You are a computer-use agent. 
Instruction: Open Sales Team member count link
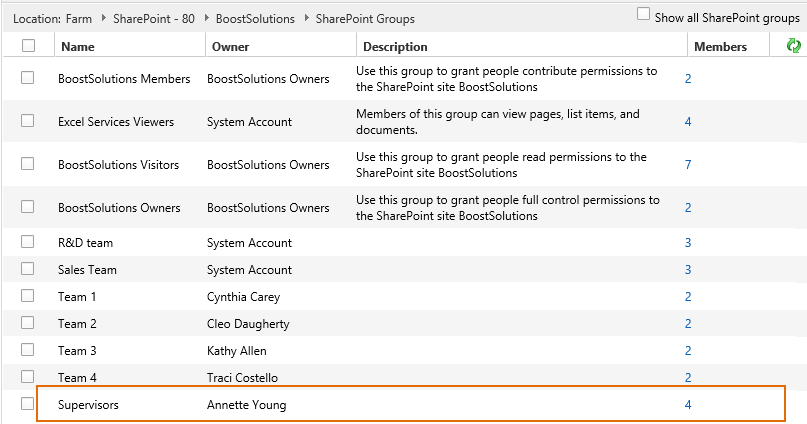(688, 270)
